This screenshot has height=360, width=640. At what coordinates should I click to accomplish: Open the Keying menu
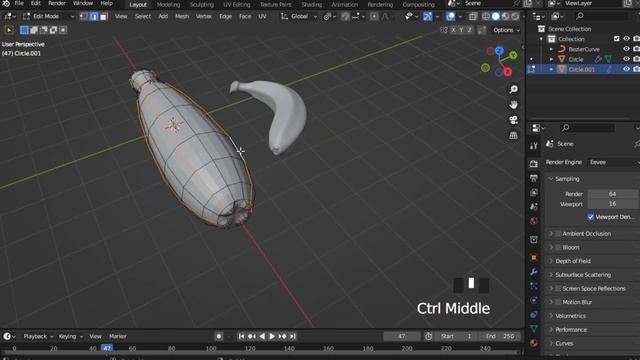[x=71, y=336]
